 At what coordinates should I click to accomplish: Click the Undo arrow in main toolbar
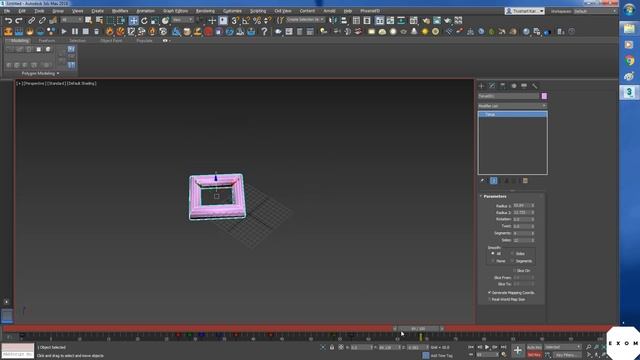tap(8, 20)
